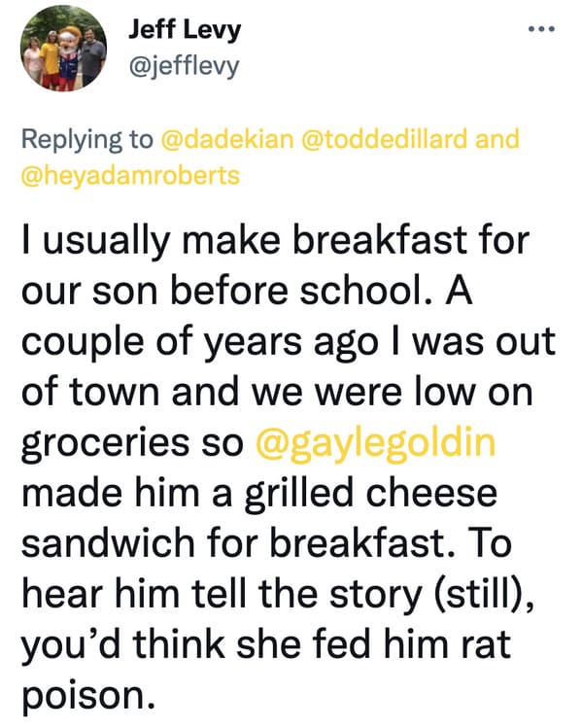
Task: Visit the @toddedillard profile mention
Action: 385,139
